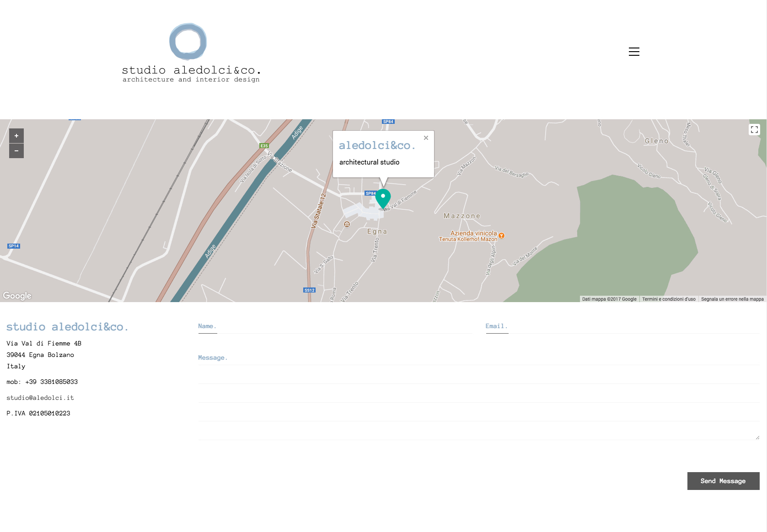Screen dimensions: 767x532
Task: Click the architectural studio text in popup
Action: [x=370, y=162]
